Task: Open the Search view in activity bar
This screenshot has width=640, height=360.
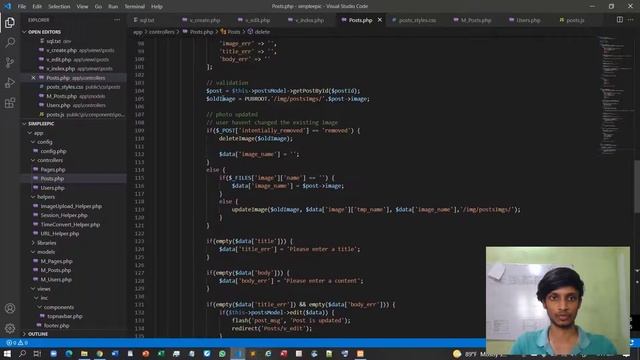Action: 10,42
